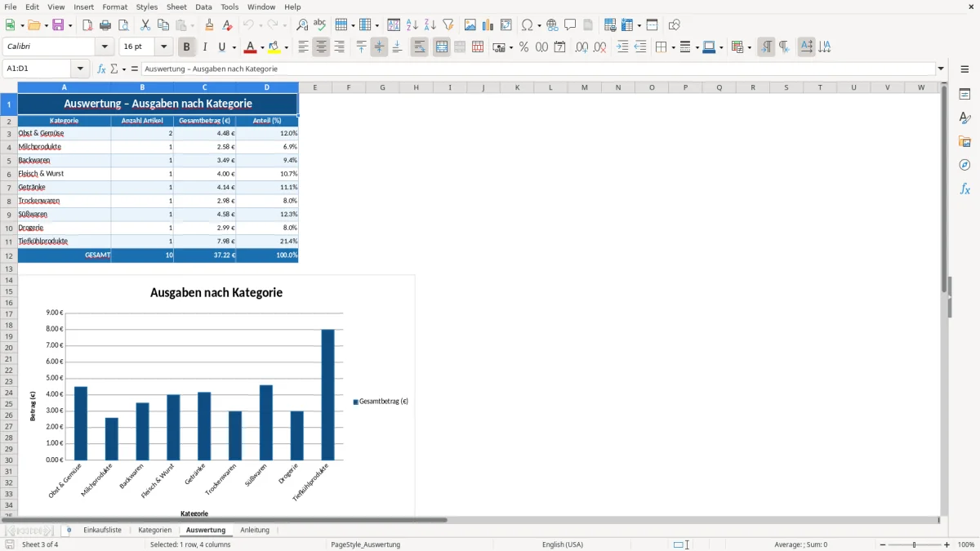Click the Spelling check abc icon
This screenshot has width=980, height=551.
[320, 24]
